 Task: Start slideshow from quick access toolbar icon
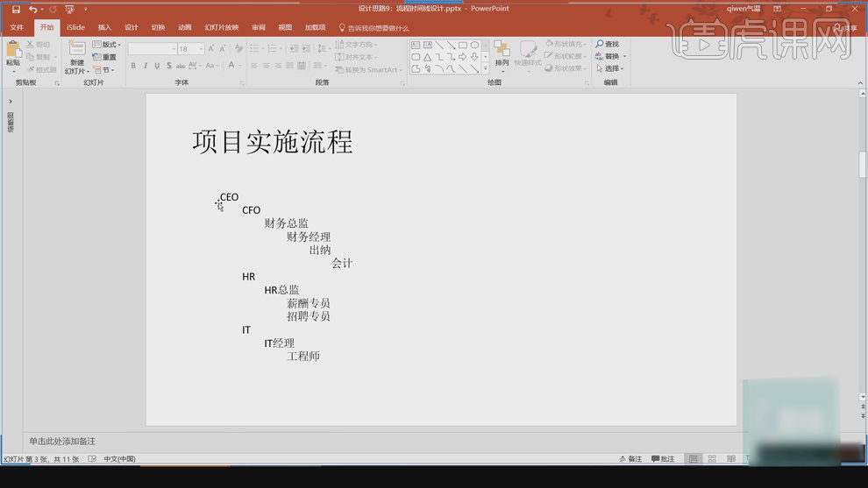coord(70,10)
